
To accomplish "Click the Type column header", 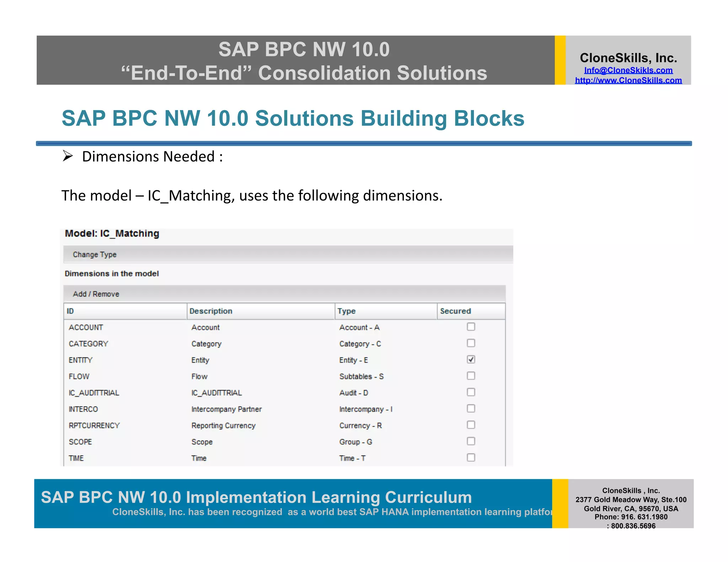I will (x=386, y=311).
